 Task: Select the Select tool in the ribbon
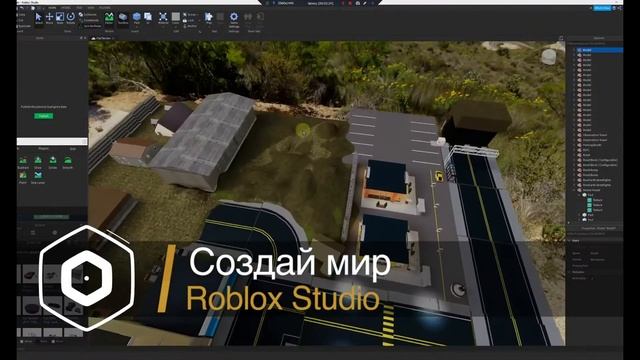click(38, 18)
